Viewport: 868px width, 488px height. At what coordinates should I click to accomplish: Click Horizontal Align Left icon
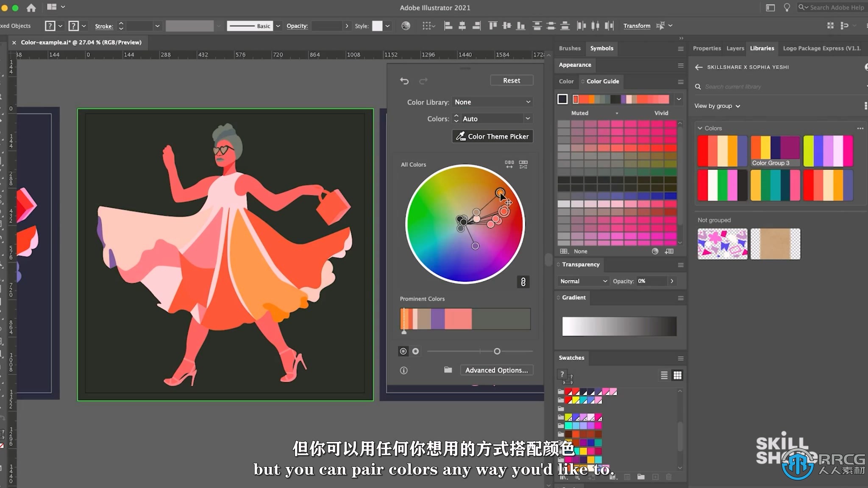[x=448, y=26]
